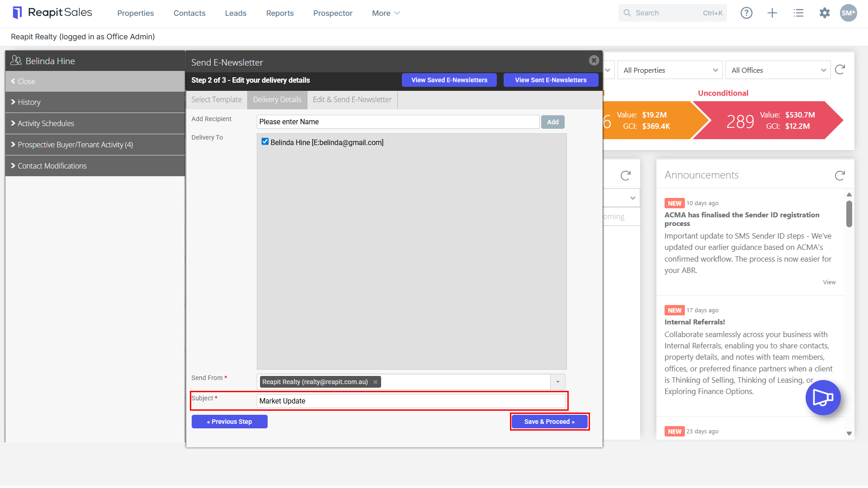Open the More menu in navigation
868x488 pixels.
pyautogui.click(x=386, y=13)
